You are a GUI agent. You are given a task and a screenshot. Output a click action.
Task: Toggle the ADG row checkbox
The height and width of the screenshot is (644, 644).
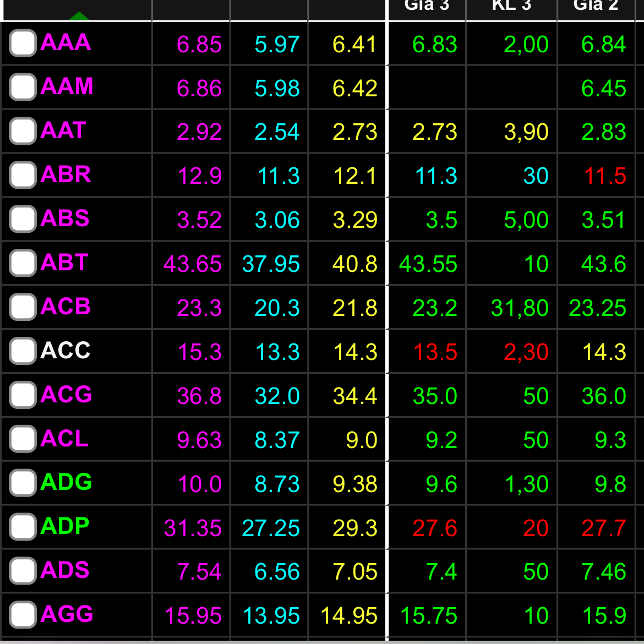click(23, 483)
